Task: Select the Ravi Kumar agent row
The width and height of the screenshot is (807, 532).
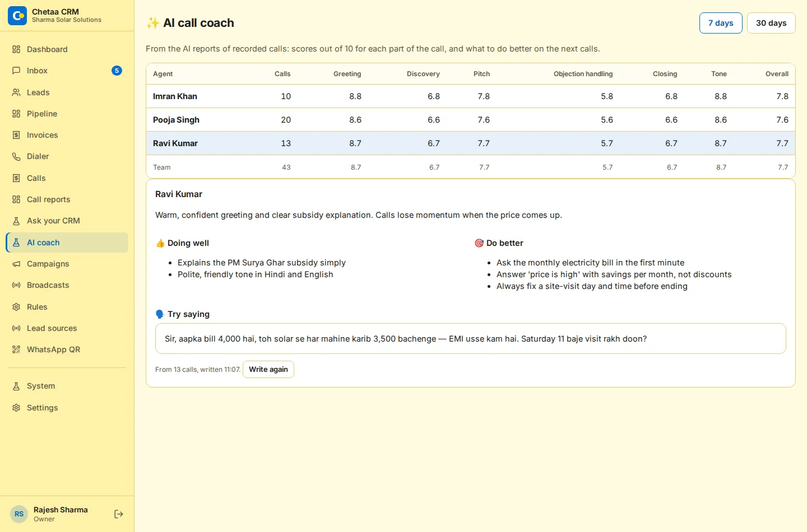Action: (x=471, y=143)
